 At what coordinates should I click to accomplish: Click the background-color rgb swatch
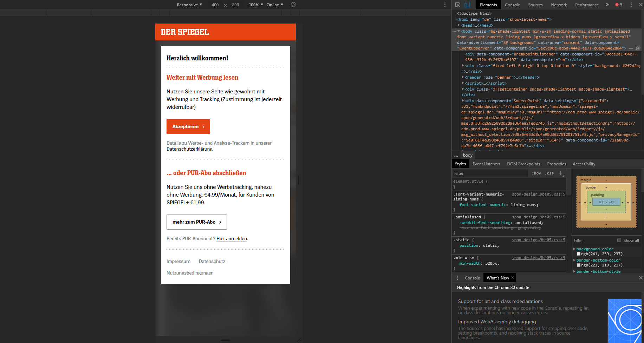click(x=579, y=254)
